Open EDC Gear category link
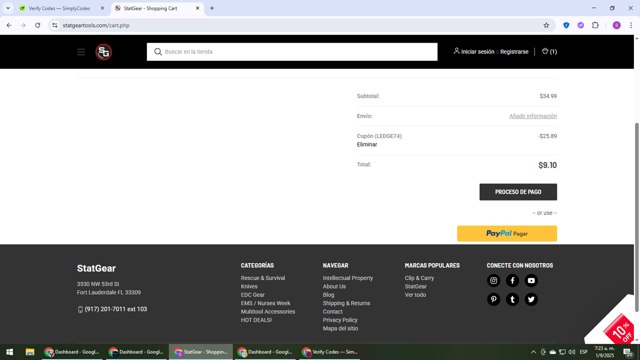 (253, 295)
